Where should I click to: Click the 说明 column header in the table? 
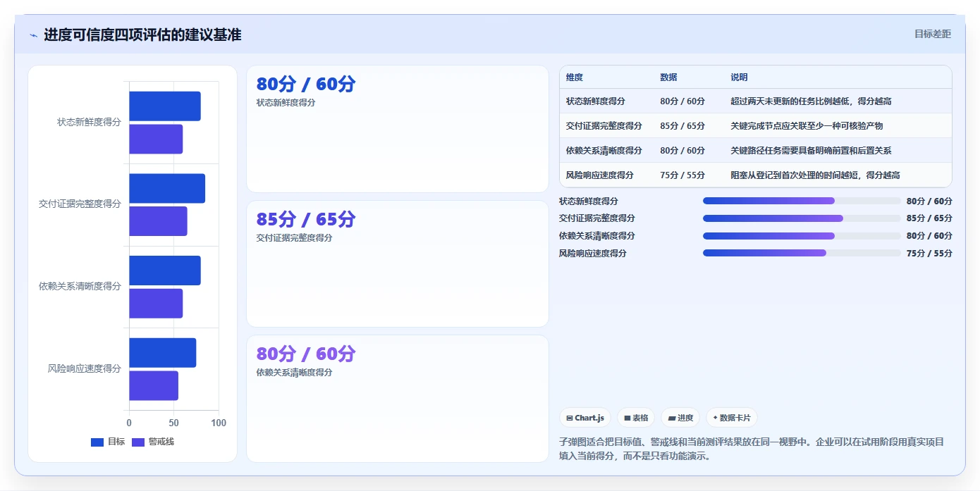[739, 77]
